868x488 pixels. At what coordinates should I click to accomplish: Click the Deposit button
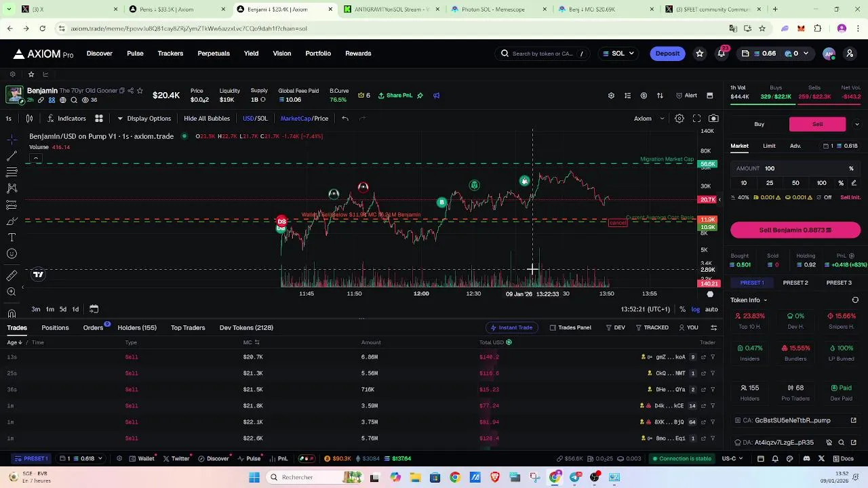coord(667,54)
